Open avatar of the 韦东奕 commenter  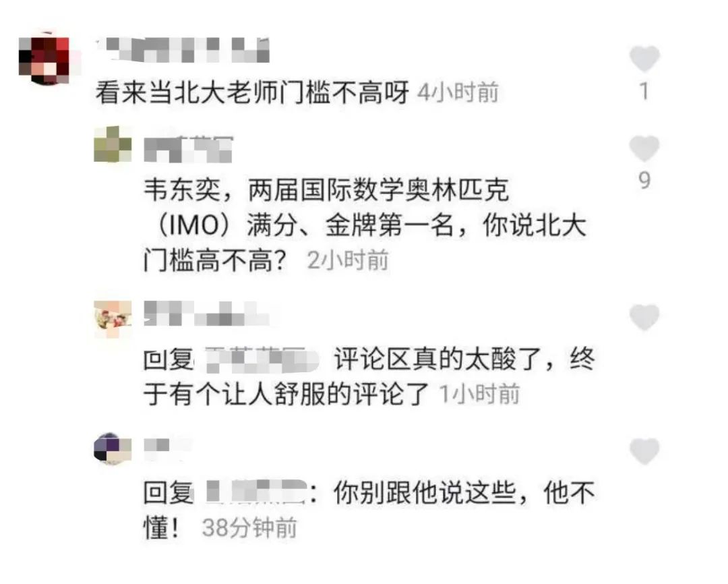(113, 144)
